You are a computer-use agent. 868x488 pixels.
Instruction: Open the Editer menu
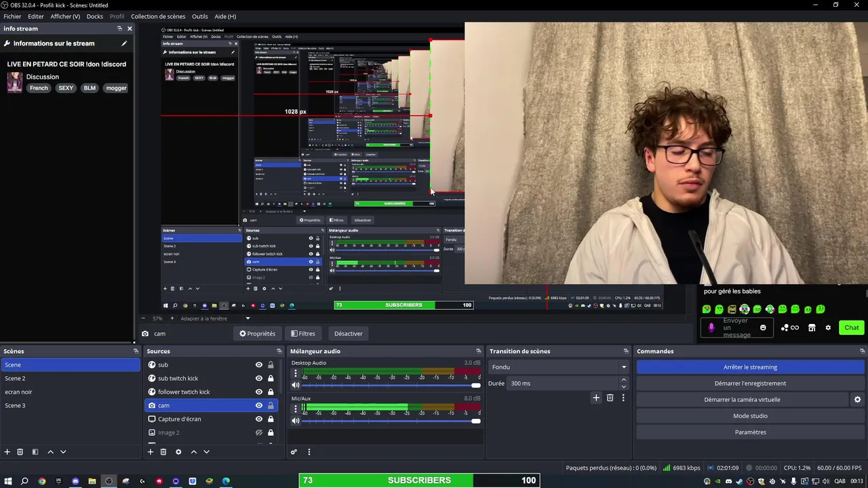(x=36, y=16)
